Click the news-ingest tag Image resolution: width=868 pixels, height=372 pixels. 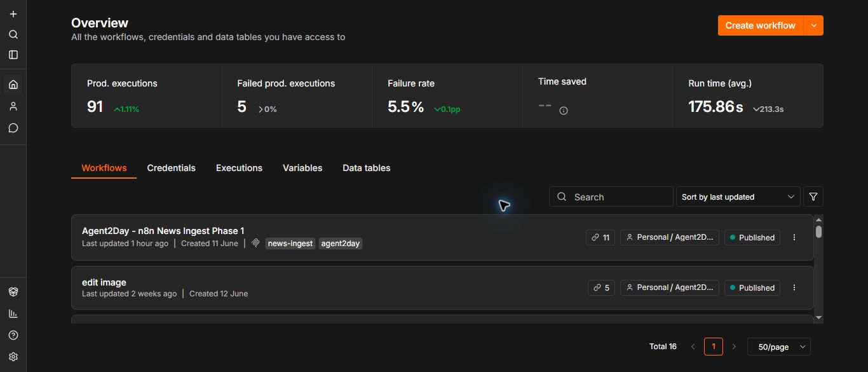coord(290,243)
